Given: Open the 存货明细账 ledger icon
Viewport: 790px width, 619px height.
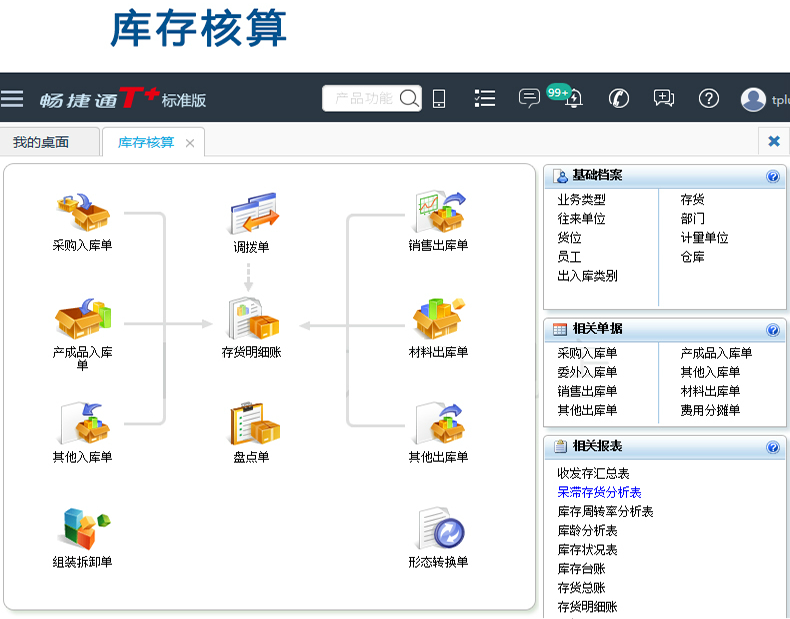Looking at the screenshot, I should [253, 319].
